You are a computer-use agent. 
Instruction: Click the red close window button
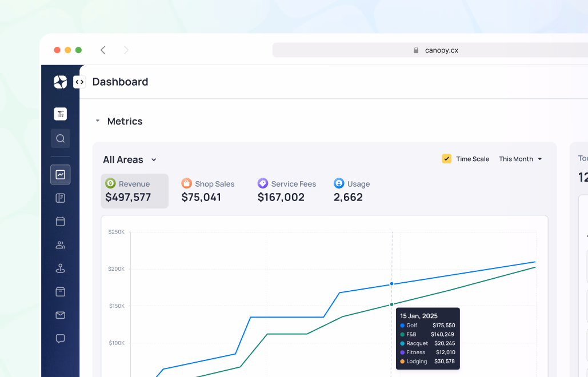click(57, 50)
